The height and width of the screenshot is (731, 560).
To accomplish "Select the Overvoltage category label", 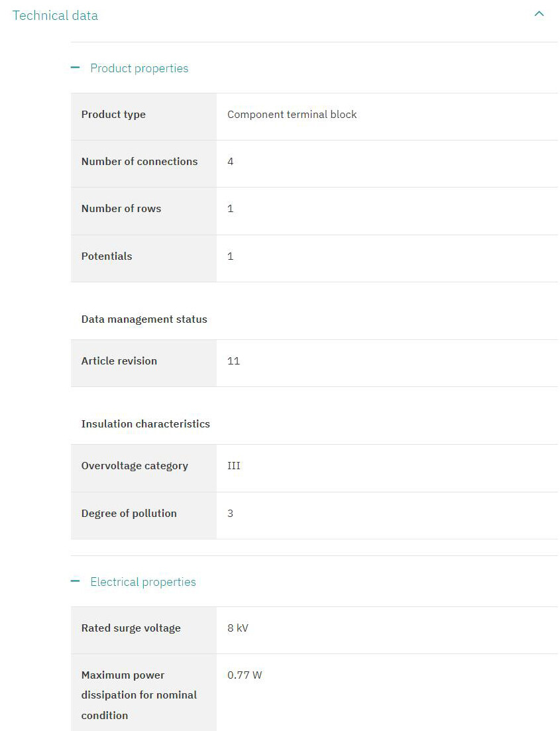I will coord(135,466).
